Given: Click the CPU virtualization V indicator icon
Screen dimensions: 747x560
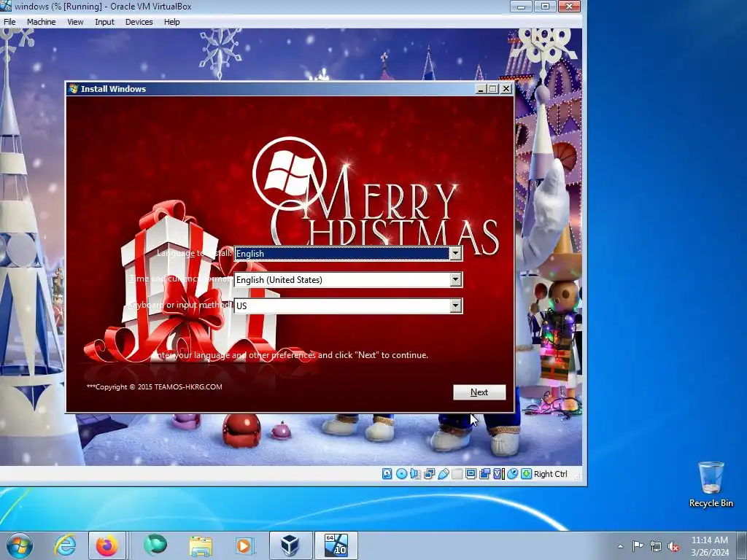Looking at the screenshot, I should tap(498, 474).
